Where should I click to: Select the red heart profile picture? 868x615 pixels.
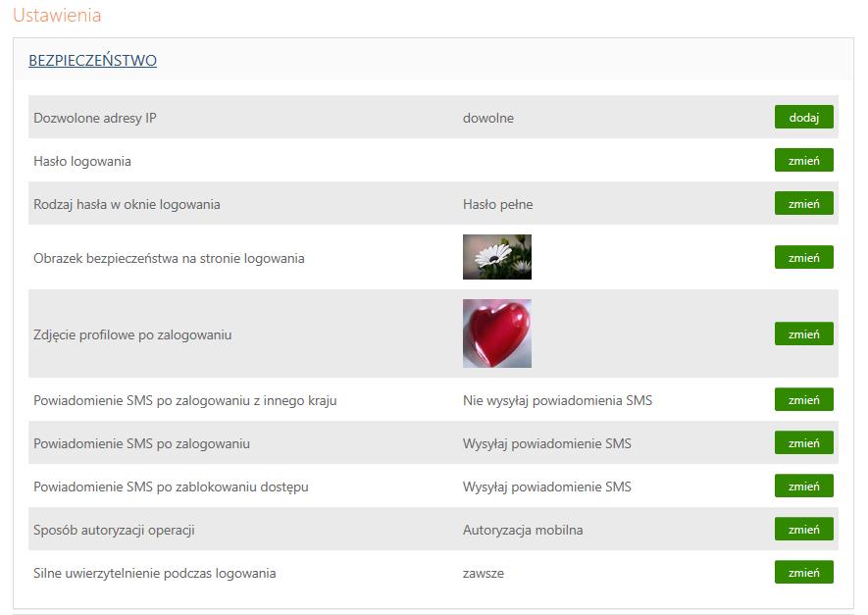pos(497,333)
